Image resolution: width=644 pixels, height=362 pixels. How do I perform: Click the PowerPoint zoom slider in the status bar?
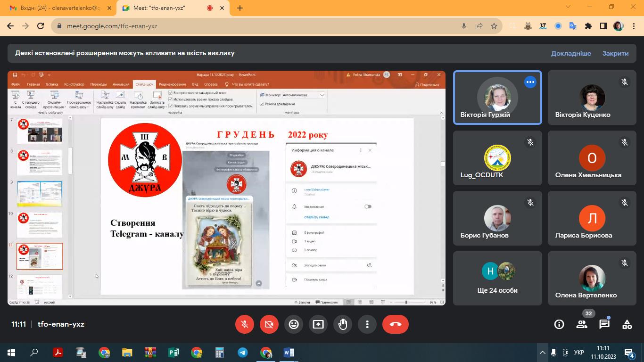pyautogui.click(x=406, y=302)
